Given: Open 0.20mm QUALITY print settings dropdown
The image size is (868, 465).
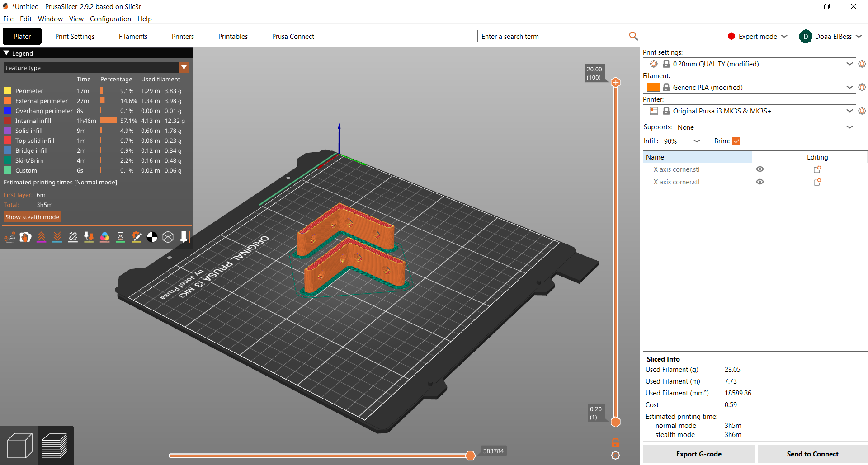Looking at the screenshot, I should (750, 64).
